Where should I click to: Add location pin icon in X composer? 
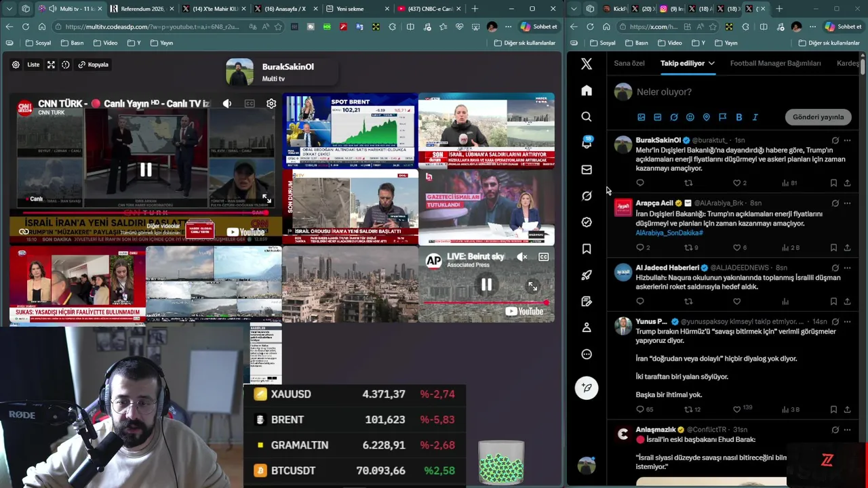coord(707,117)
